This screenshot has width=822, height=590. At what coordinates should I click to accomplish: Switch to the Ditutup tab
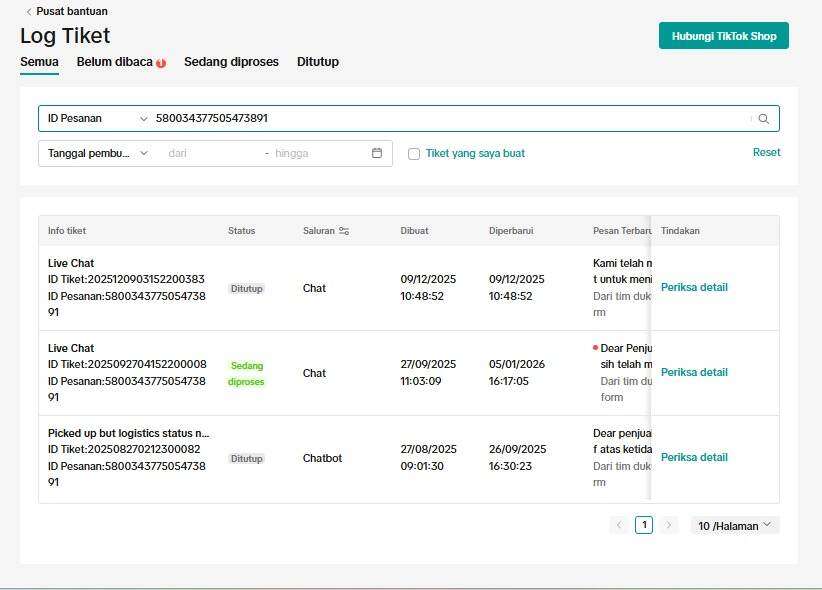(x=318, y=62)
